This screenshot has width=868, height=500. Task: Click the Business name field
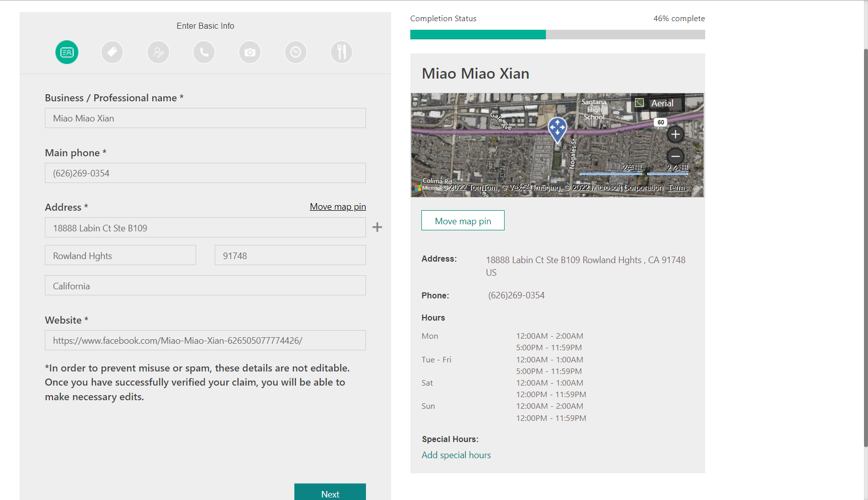(205, 118)
